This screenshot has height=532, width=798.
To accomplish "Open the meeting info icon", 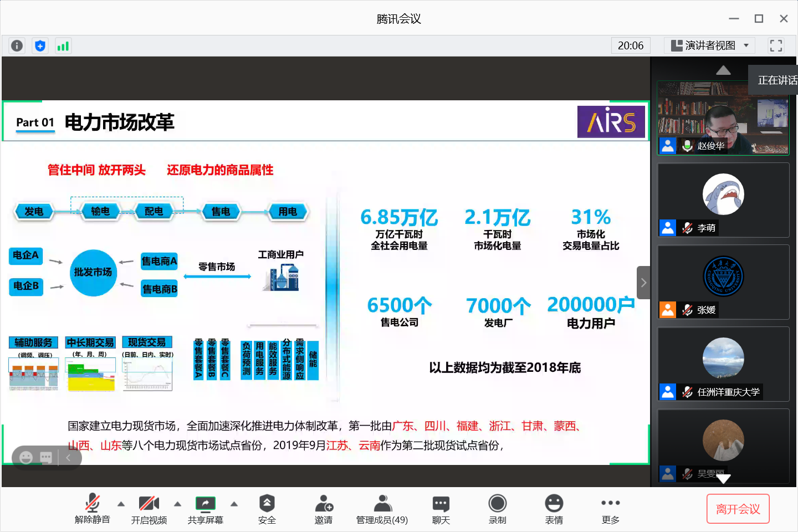I will click(x=17, y=46).
